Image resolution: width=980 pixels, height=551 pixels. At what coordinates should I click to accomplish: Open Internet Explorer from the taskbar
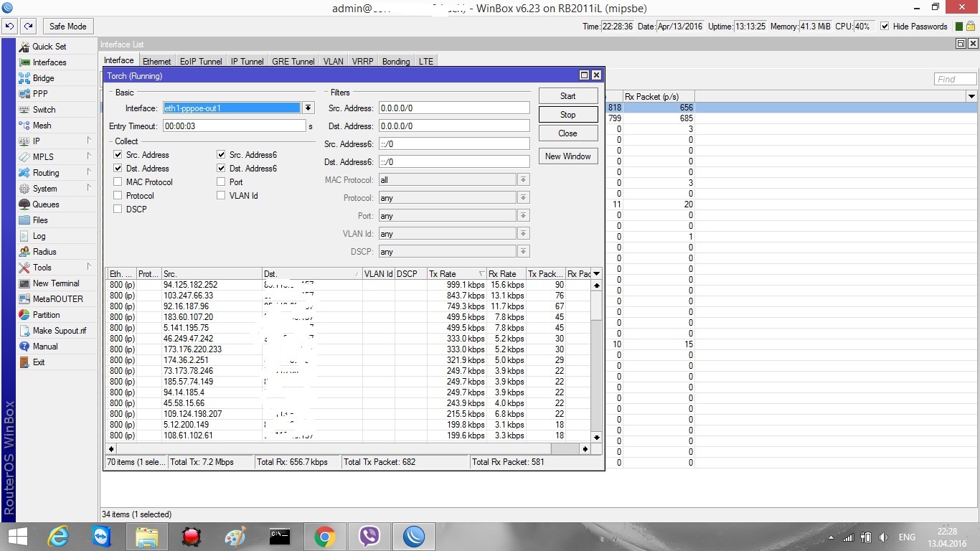pyautogui.click(x=58, y=537)
